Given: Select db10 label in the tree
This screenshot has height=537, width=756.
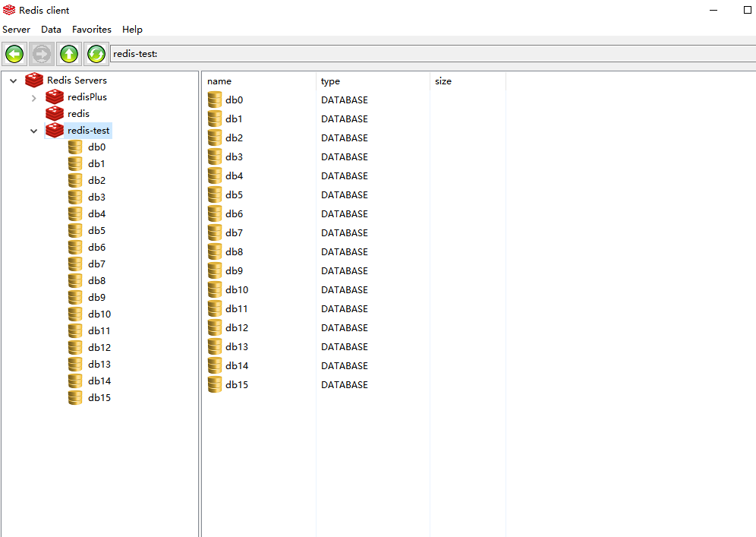Looking at the screenshot, I should click(99, 314).
